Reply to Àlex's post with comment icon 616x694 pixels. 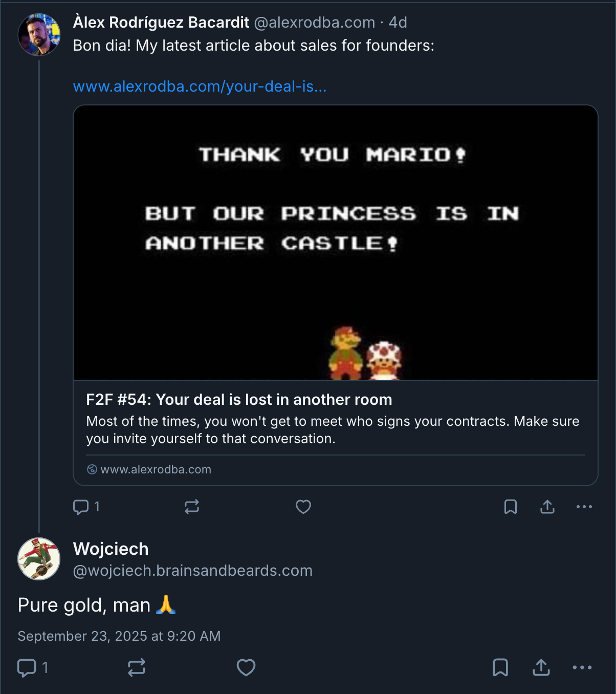coord(81,507)
